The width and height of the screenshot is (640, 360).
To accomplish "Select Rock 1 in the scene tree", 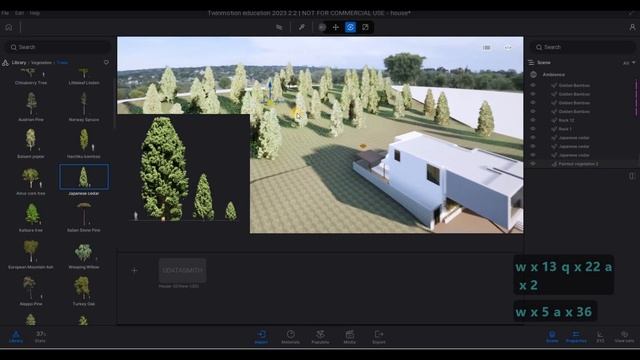I will pyautogui.click(x=564, y=129).
